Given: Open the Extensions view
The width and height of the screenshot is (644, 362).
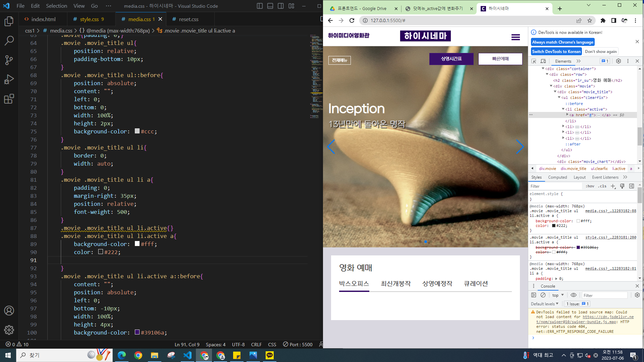Looking at the screenshot, I should click(x=9, y=99).
